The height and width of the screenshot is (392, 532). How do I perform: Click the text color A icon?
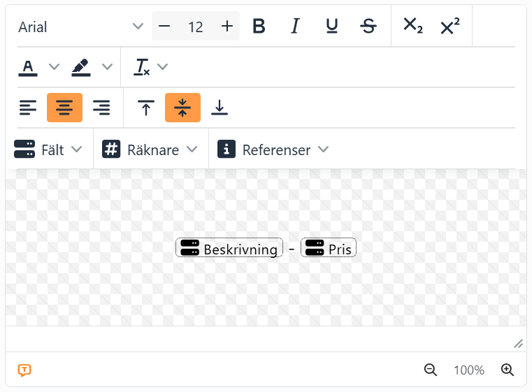(x=28, y=67)
